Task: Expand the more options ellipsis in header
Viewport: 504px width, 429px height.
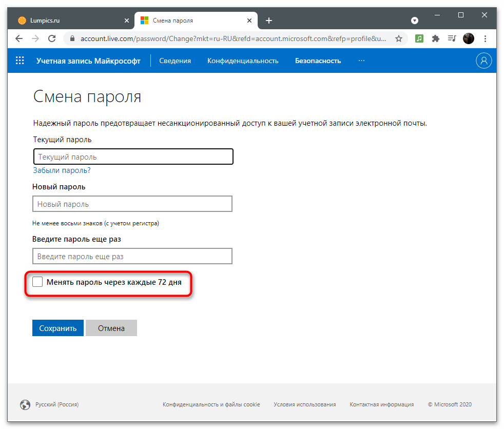Action: 361,61
